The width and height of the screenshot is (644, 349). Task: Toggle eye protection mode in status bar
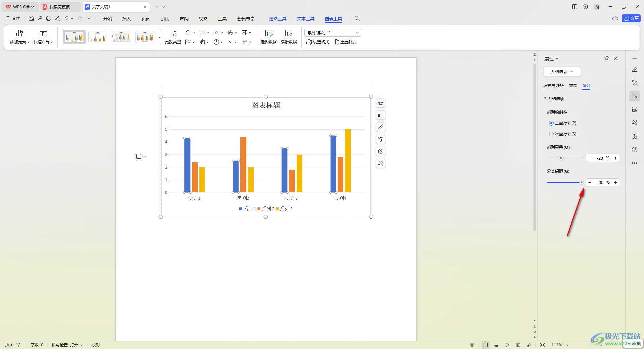tap(472, 345)
